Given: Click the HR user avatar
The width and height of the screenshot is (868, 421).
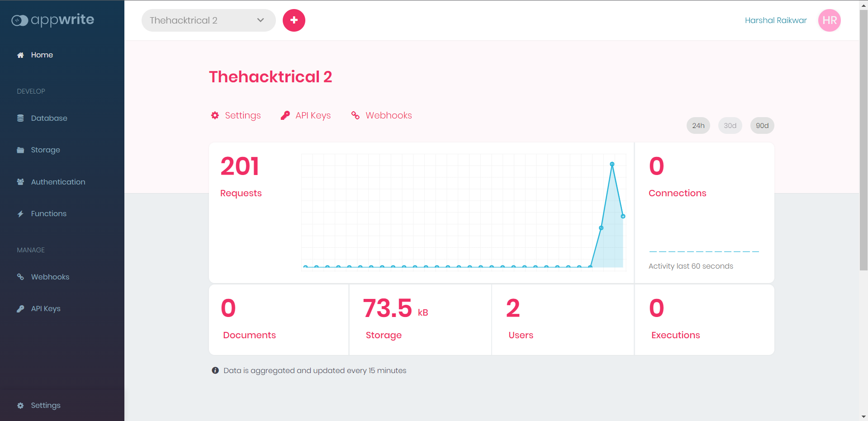Looking at the screenshot, I should (830, 20).
